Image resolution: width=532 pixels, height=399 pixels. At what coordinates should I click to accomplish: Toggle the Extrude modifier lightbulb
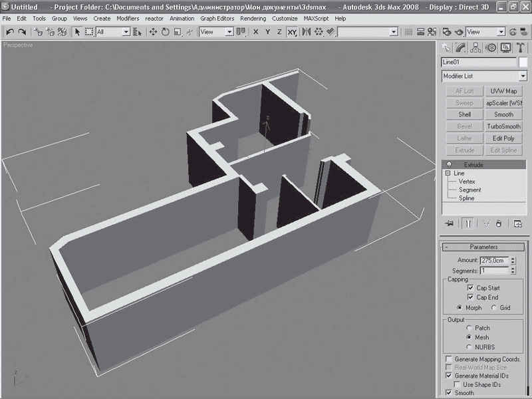[450, 164]
